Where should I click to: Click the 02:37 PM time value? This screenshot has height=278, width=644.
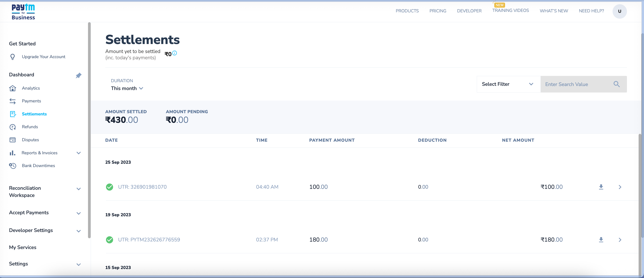click(267, 240)
